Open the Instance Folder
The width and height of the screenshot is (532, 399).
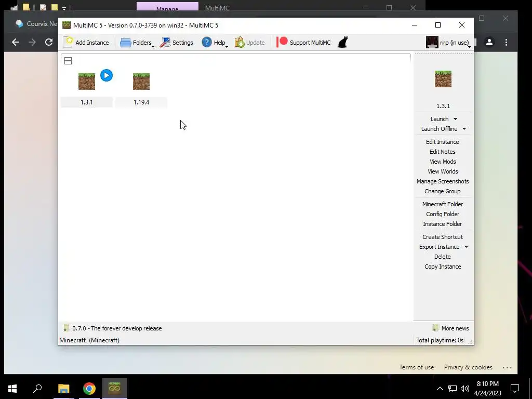click(443, 223)
